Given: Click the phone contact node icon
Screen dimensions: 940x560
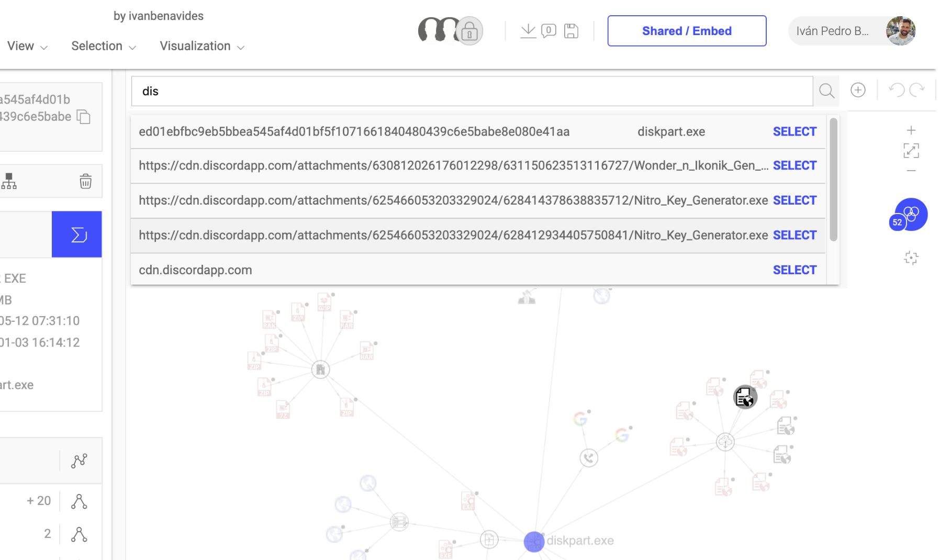Looking at the screenshot, I should [589, 458].
